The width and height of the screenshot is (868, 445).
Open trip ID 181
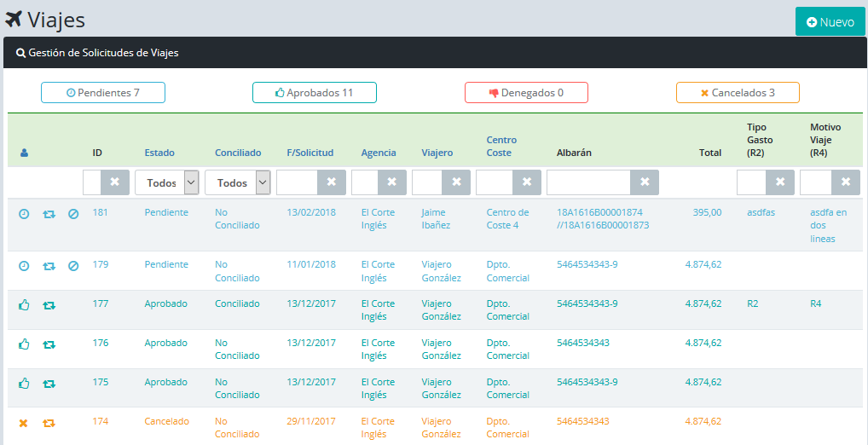(101, 212)
